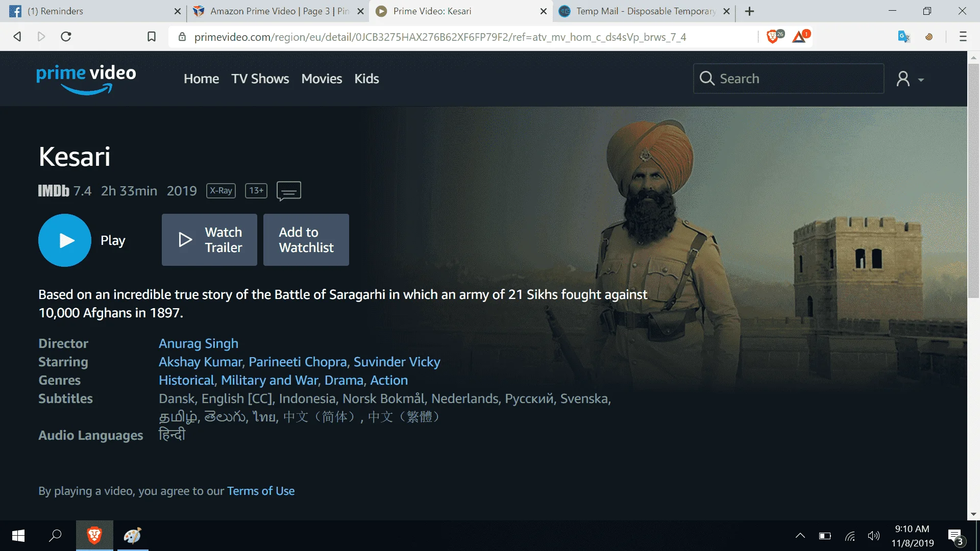This screenshot has width=980, height=551.
Task: Browse the Action genre
Action: pos(389,380)
